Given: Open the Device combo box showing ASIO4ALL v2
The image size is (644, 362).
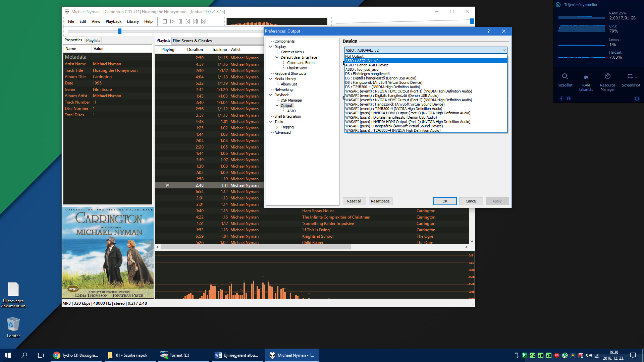Looking at the screenshot, I should [426, 50].
